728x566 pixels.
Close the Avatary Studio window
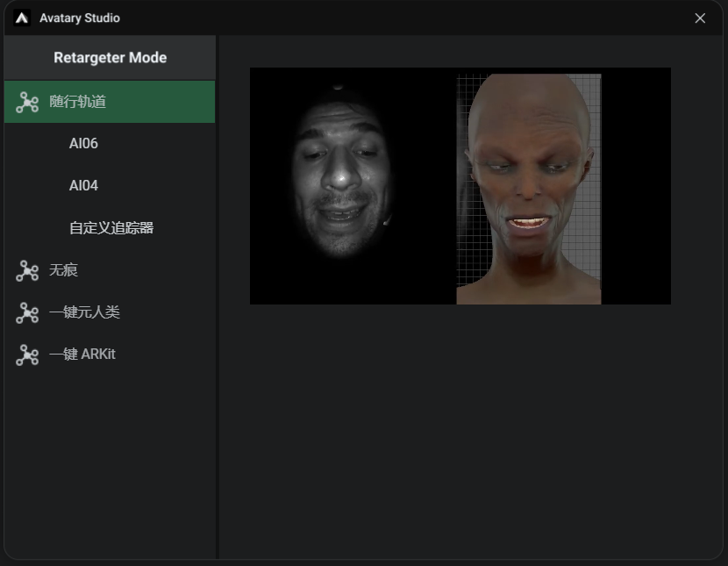(x=700, y=18)
